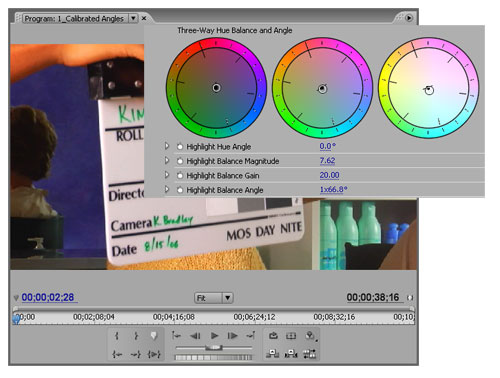Open the program monitor panel menu arrow
Screen dimensions: 500x378
409,18
